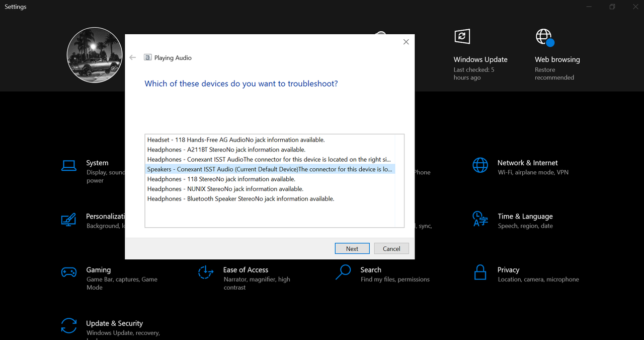Click the System monitor icon
This screenshot has width=644, height=340.
pyautogui.click(x=68, y=165)
